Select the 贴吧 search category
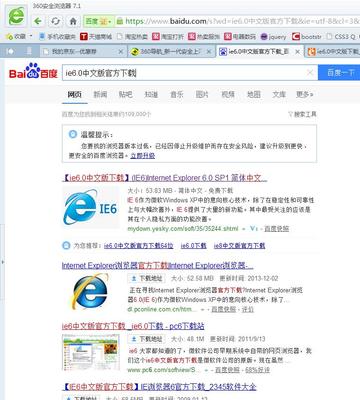The width and height of the screenshot is (360, 400). point(126,94)
